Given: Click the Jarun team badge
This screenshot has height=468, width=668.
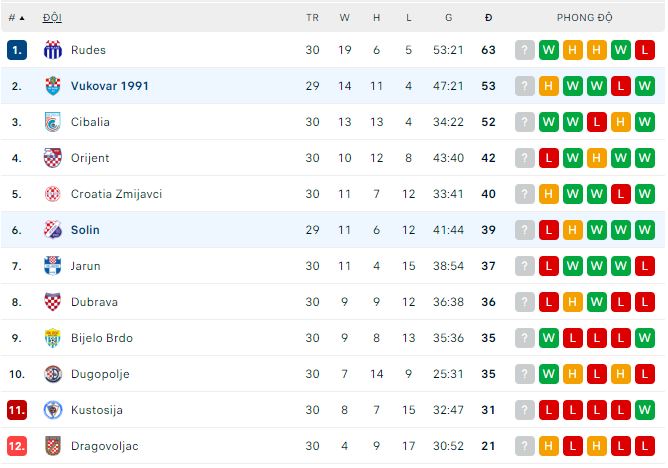Looking at the screenshot, I should (53, 266).
